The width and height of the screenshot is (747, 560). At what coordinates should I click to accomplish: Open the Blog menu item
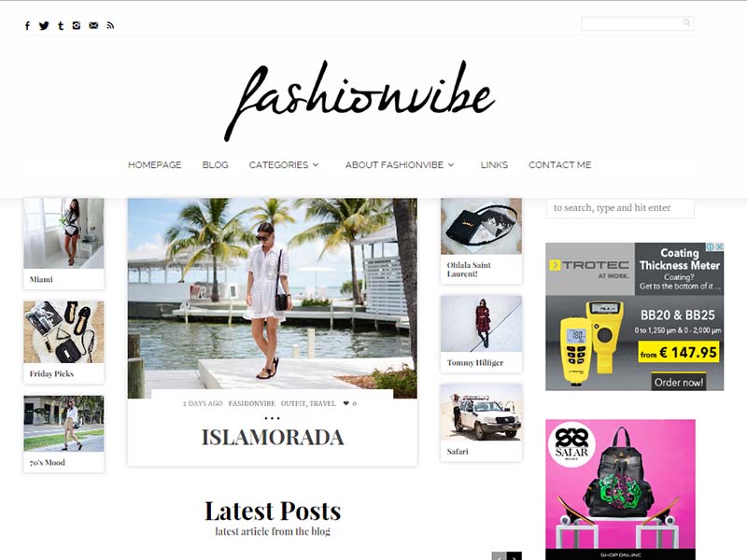tap(216, 165)
